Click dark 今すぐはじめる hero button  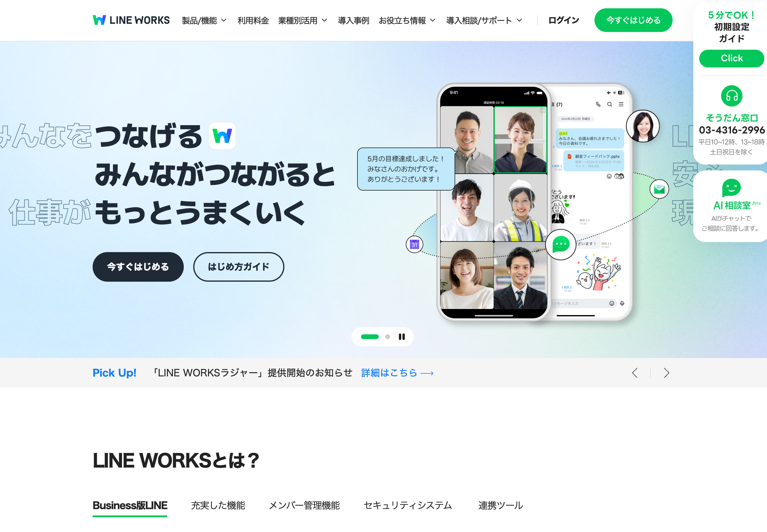click(138, 267)
